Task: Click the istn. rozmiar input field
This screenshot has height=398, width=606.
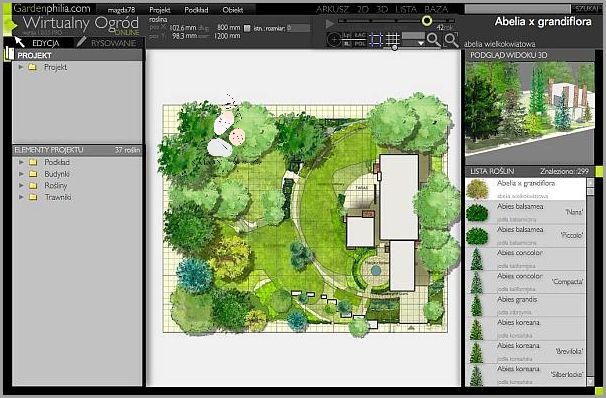Action: coord(298,28)
